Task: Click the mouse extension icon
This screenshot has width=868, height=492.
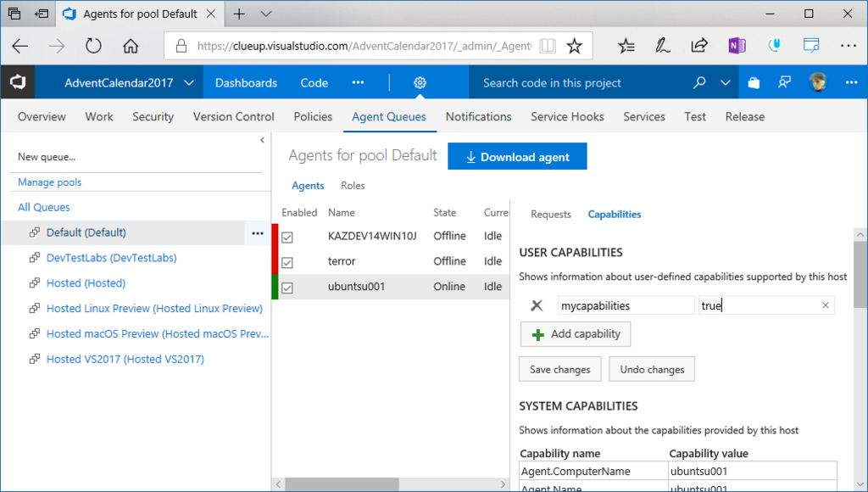Action: [775, 46]
